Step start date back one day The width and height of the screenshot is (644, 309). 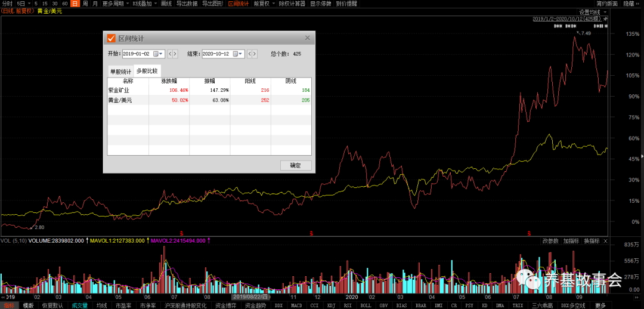(x=169, y=54)
